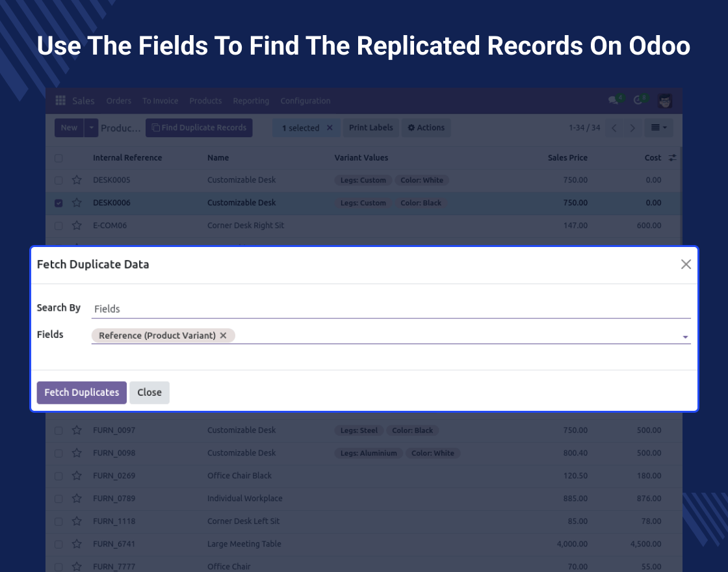Viewport: 728px width, 572px height.
Task: Star the DESK0006 product
Action: point(77,203)
